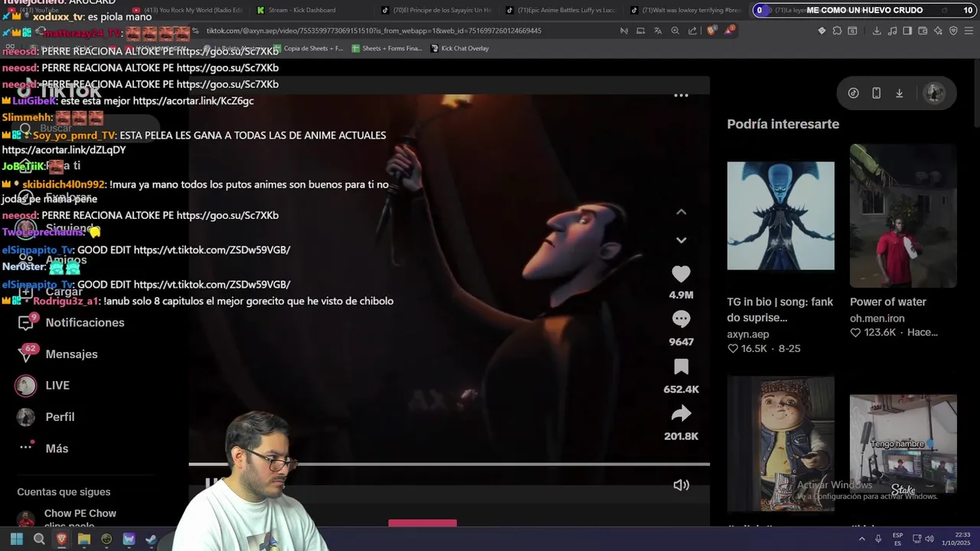Open Steam from the taskbar

coord(152,540)
